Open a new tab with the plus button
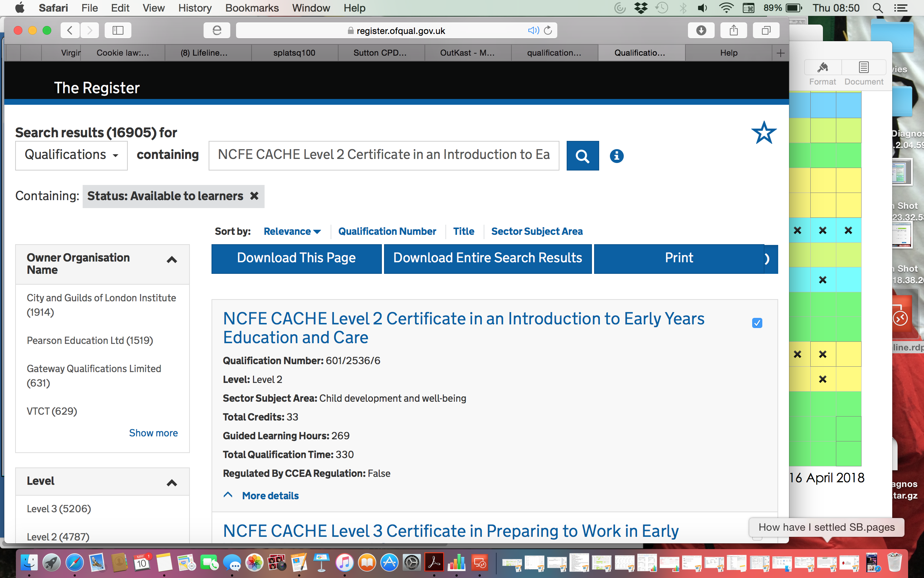924x578 pixels. pos(780,53)
